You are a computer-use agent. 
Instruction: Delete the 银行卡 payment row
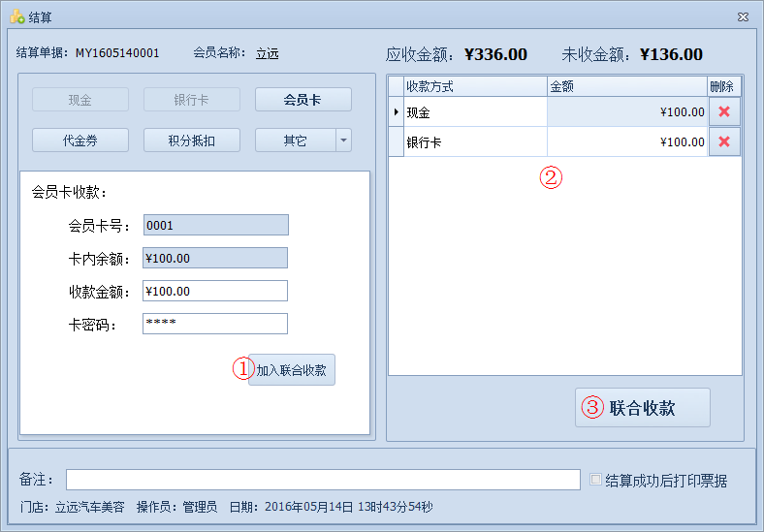[723, 142]
